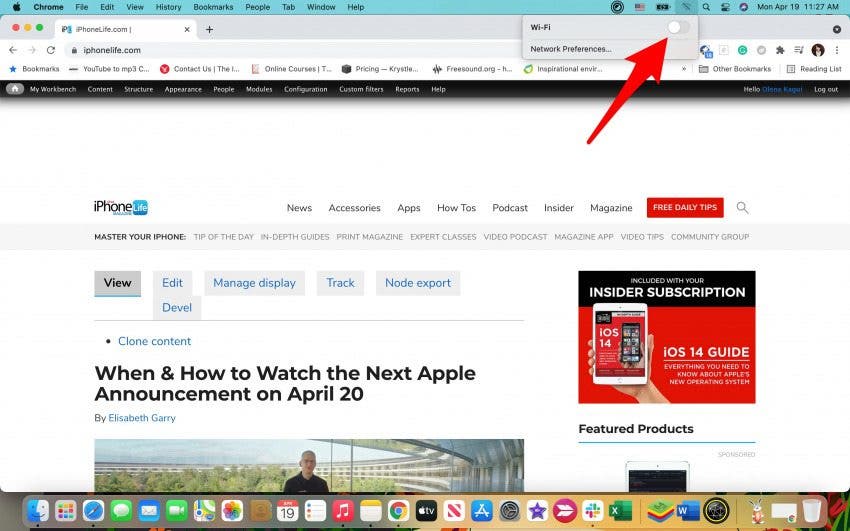Switch to the Edit tab
Viewport: 850px width, 531px height.
172,283
